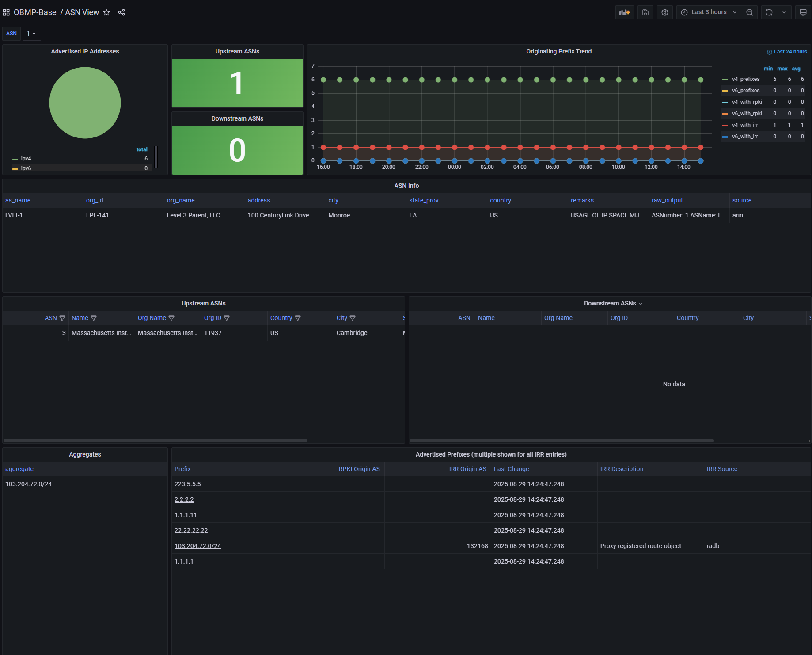
Task: Save the dashboard using the disk icon
Action: click(x=645, y=12)
